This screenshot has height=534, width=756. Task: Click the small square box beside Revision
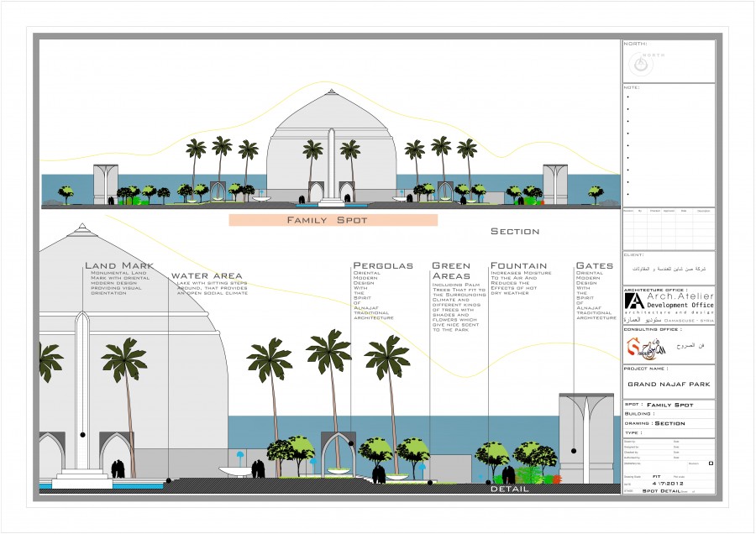coord(711,463)
